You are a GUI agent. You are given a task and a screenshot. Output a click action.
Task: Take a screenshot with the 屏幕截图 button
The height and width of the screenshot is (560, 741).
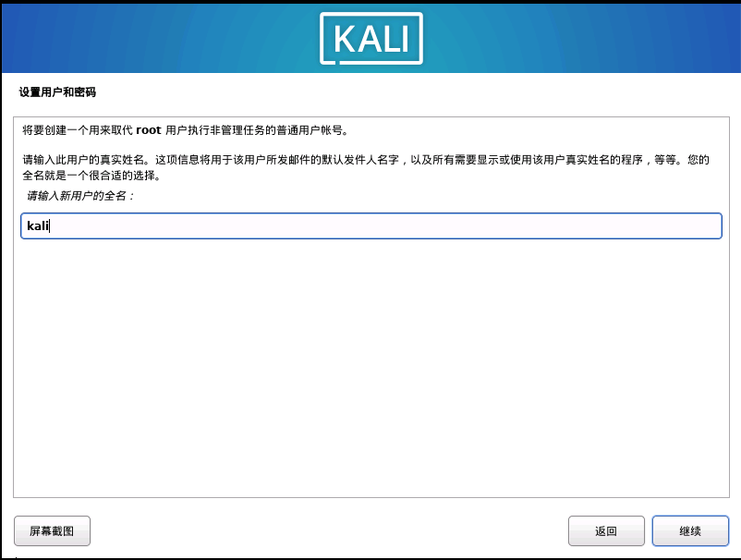pyautogui.click(x=52, y=530)
